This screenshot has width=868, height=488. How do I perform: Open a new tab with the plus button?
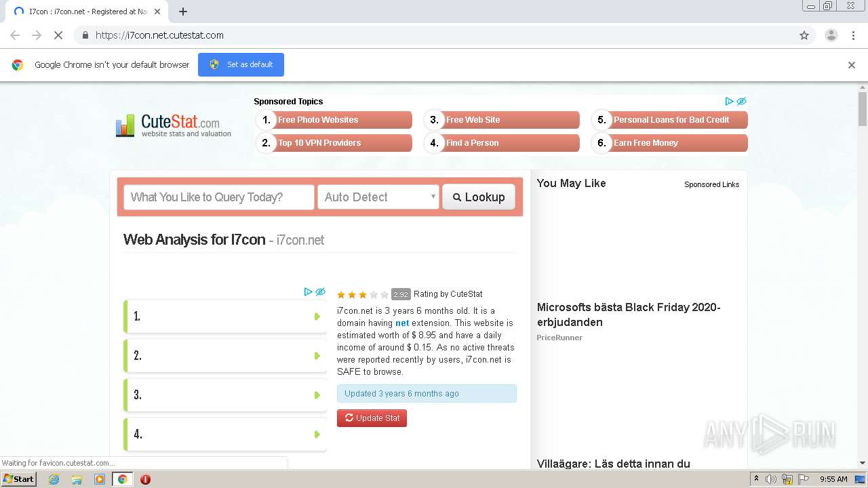pyautogui.click(x=183, y=12)
